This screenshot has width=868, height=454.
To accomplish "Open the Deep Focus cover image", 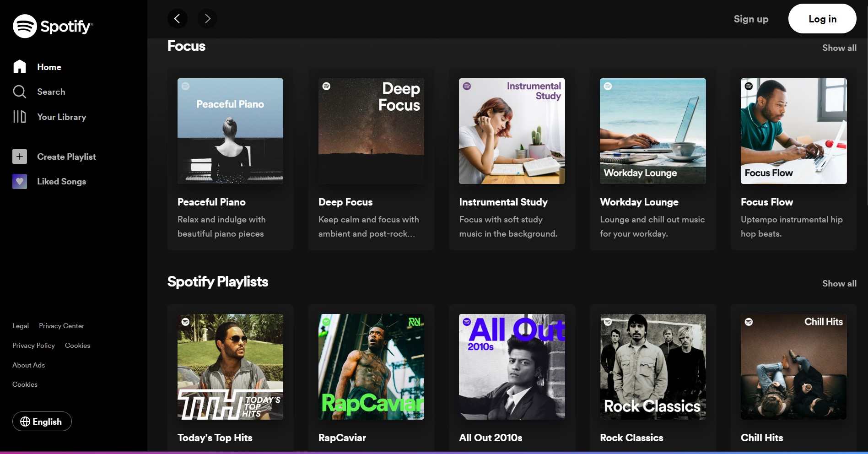I will [371, 131].
